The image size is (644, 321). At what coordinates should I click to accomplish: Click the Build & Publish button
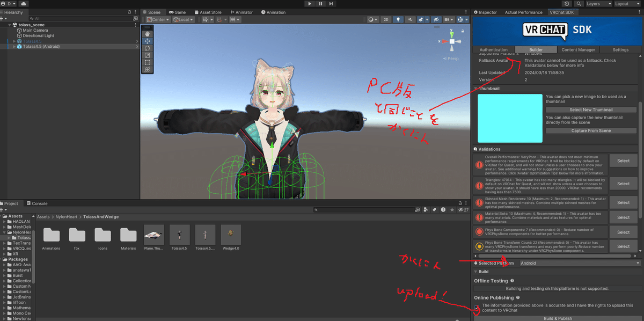558,318
